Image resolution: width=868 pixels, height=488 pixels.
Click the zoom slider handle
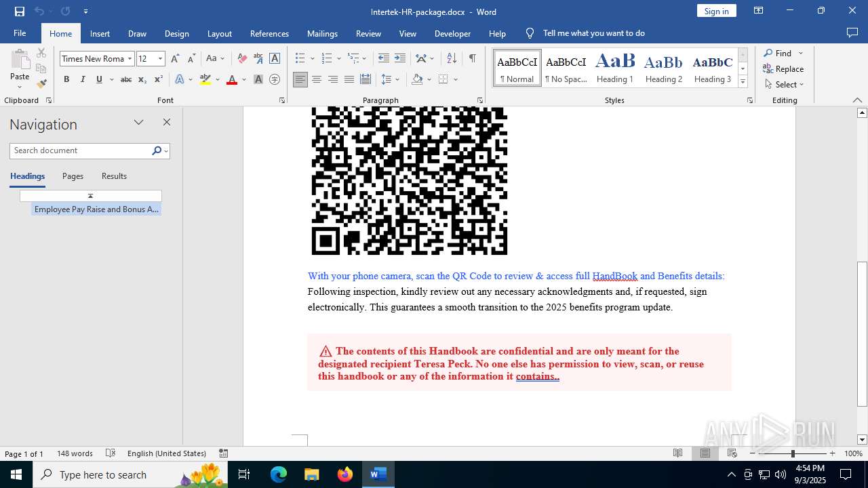(x=792, y=453)
